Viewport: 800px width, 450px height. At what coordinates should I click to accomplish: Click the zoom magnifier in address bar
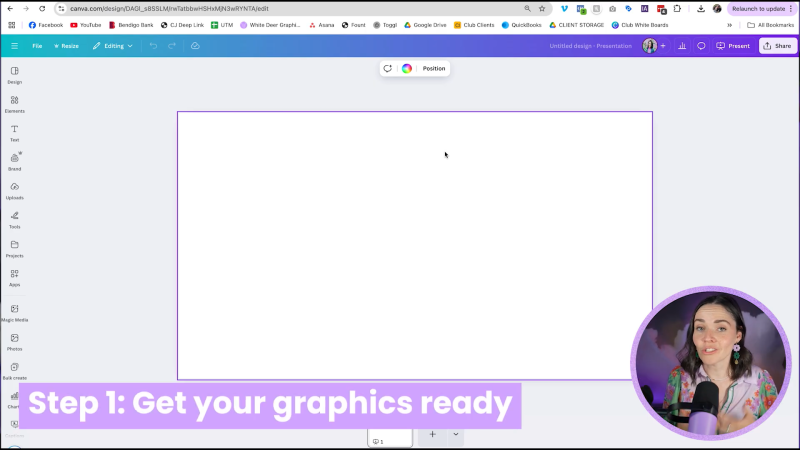point(527,9)
